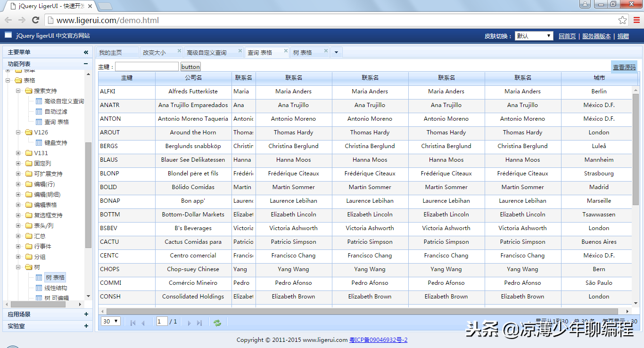The image size is (644, 348).
Task: Open the 皮肤切换 skin dropdown
Action: coord(534,36)
